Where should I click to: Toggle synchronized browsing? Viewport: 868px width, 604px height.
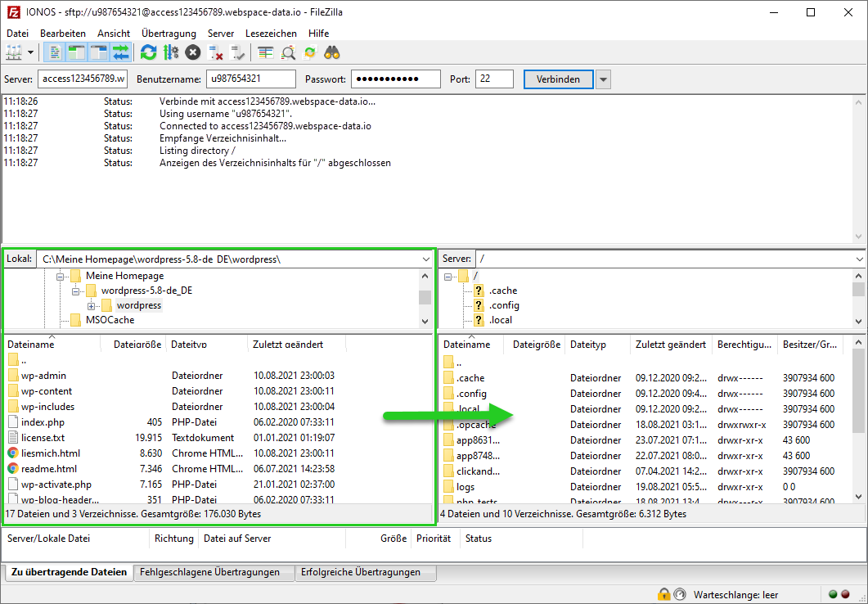(310, 52)
